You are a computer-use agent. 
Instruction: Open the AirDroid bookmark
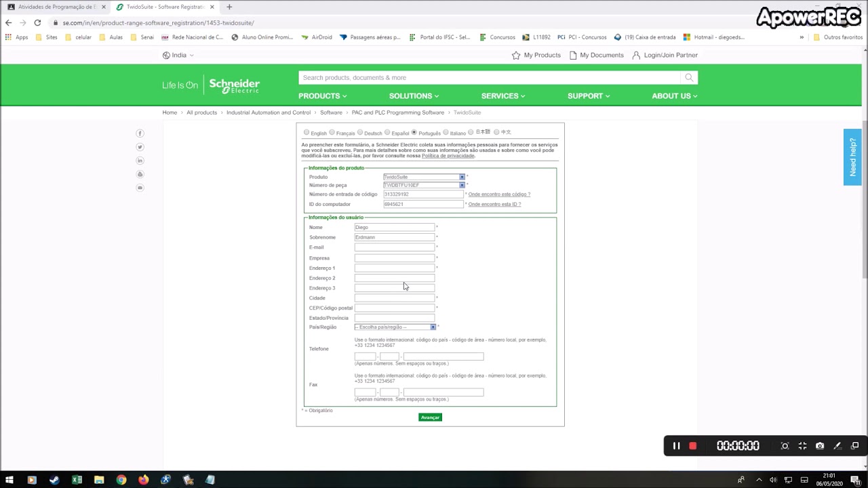click(317, 37)
